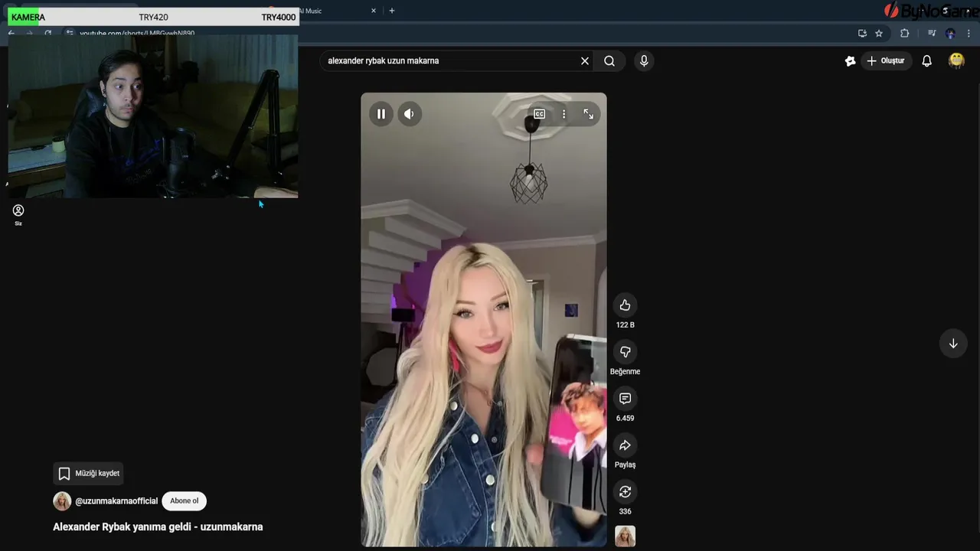Dislike the Short (Beğenme)
This screenshot has width=980, height=551.
pyautogui.click(x=625, y=352)
